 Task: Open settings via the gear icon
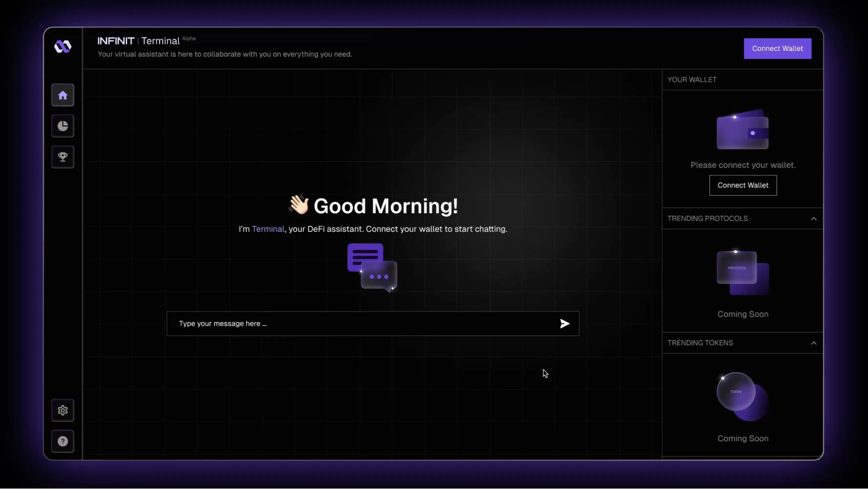coord(63,410)
